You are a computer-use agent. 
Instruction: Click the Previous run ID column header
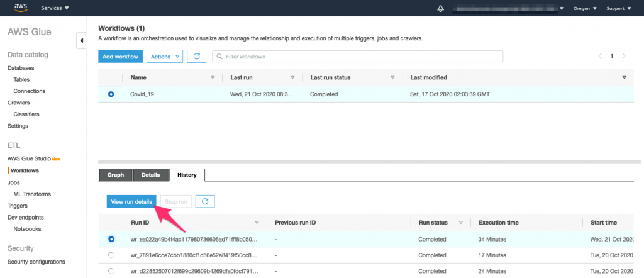pyautogui.click(x=296, y=223)
